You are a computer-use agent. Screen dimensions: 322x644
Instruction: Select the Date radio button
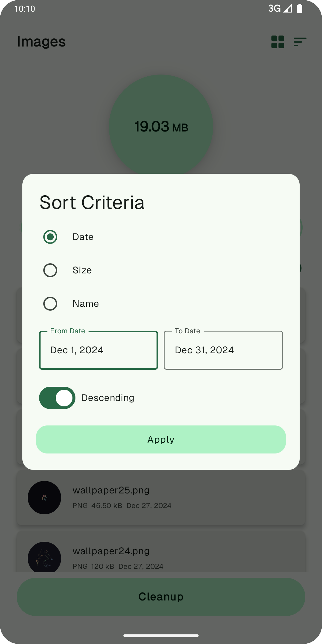click(x=50, y=237)
